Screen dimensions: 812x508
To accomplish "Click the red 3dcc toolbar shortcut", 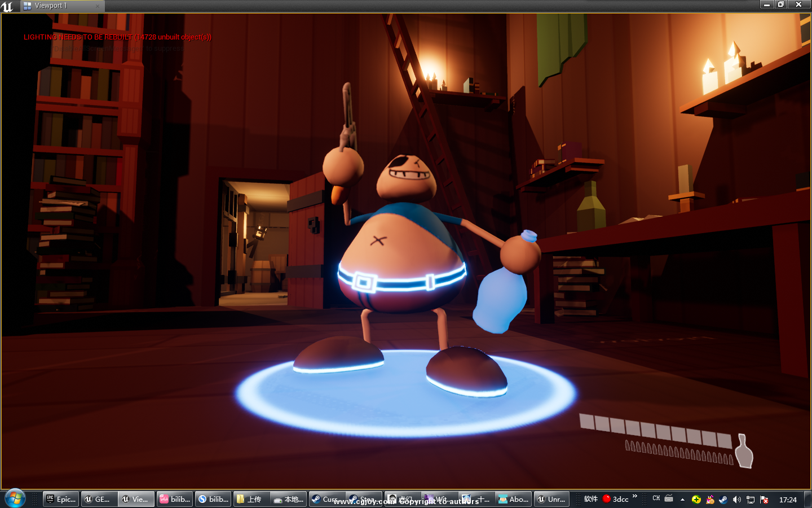I will [x=615, y=499].
